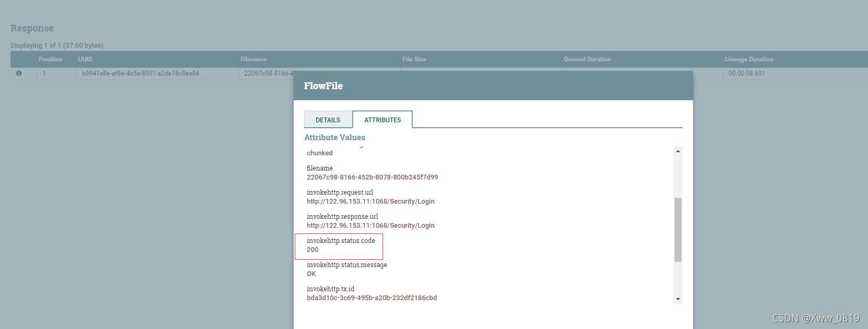This screenshot has width=868, height=329.
Task: Select the ATTRIBUTES tab
Action: pos(383,120)
